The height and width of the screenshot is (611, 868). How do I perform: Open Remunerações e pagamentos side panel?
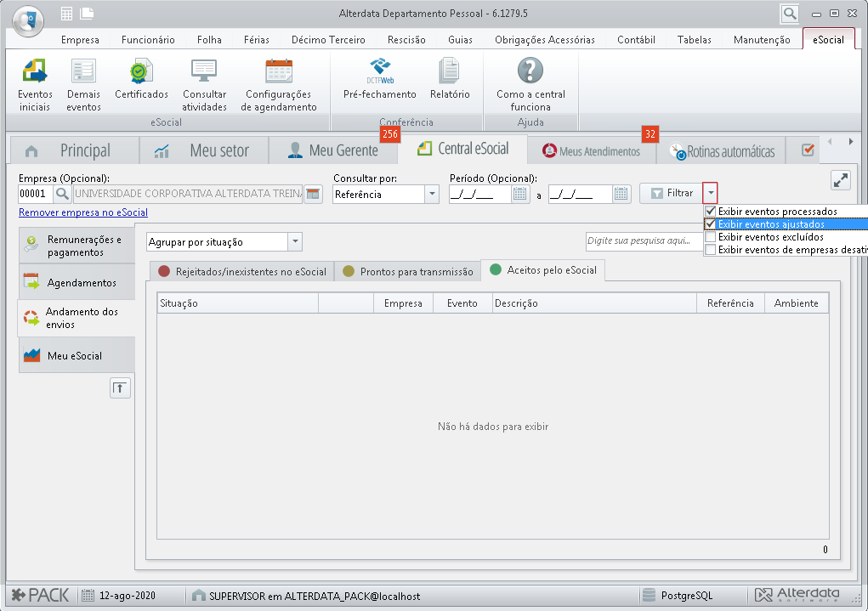77,246
